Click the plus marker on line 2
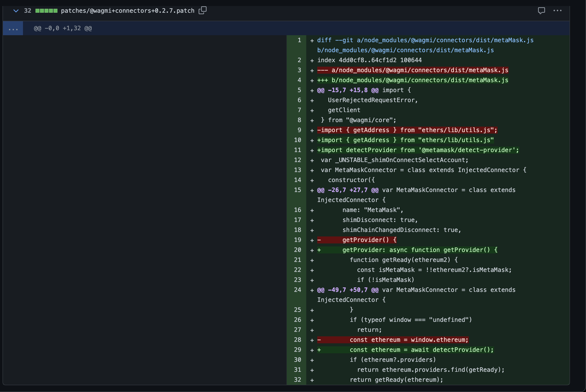The image size is (586, 392). (312, 60)
